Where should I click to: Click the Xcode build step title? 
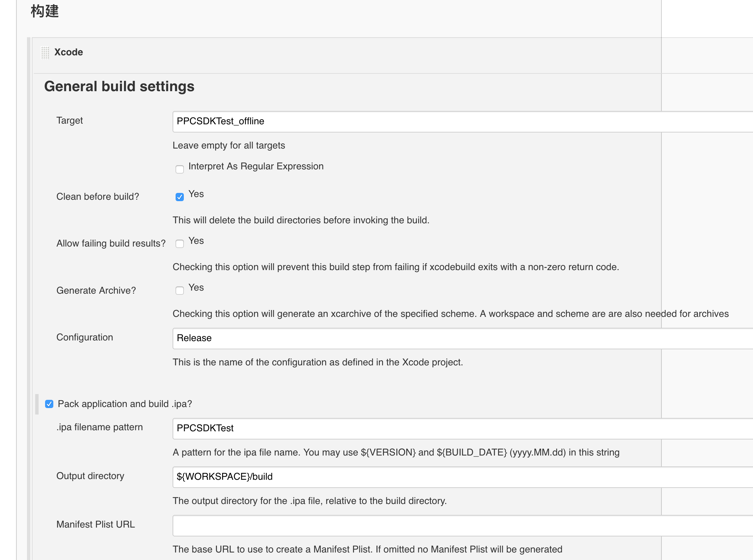tap(69, 52)
